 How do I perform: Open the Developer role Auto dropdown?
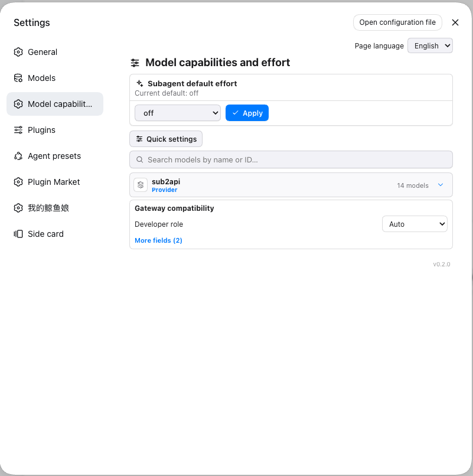pos(415,224)
